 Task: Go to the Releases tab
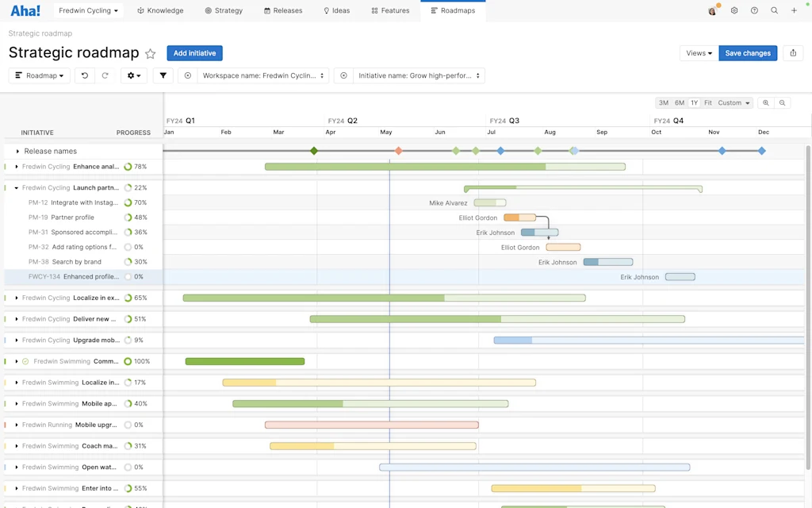click(283, 10)
